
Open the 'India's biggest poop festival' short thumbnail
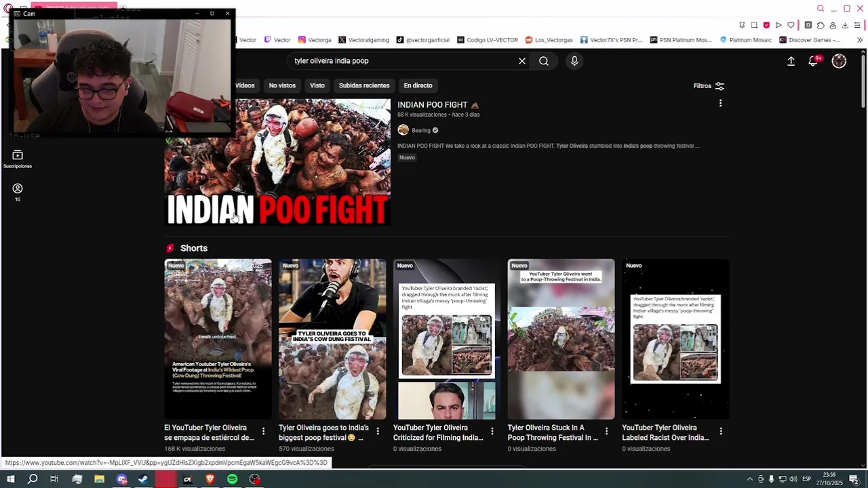click(332, 339)
